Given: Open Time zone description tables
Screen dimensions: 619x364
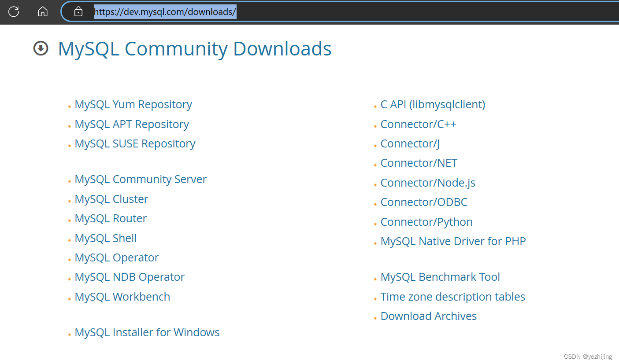Looking at the screenshot, I should coord(453,297).
